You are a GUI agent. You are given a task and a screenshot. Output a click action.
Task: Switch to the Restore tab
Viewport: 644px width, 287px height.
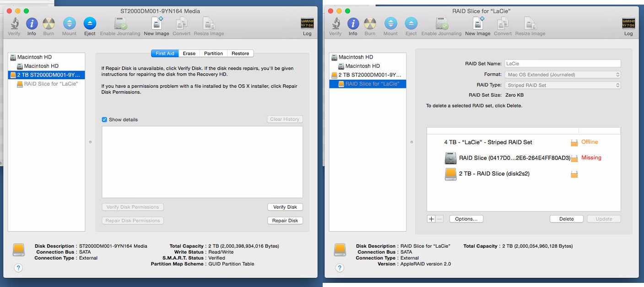tap(240, 54)
